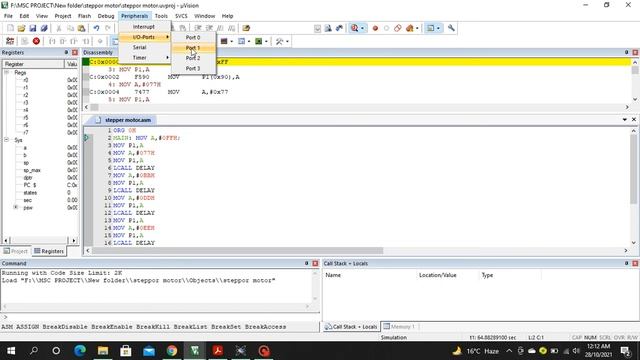Viewport: 640px width, 360px height.
Task: Click the Undo icon
Action: tap(96, 28)
